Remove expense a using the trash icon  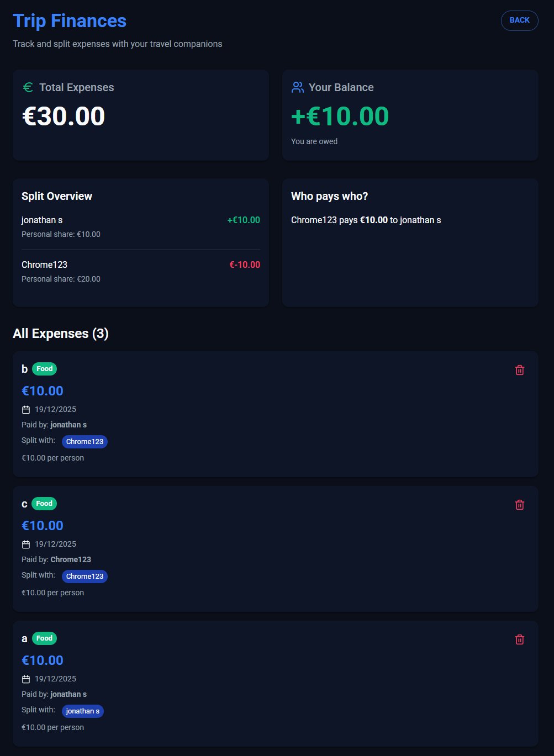519,639
